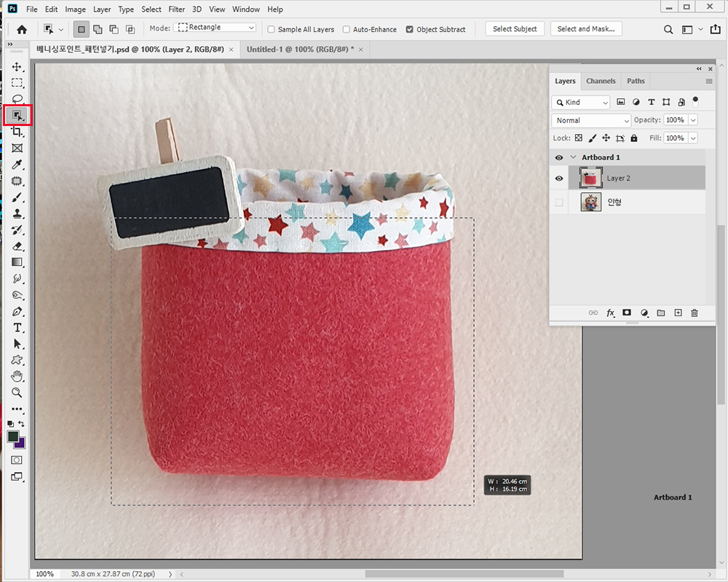Select the Path Selection tool
This screenshot has height=582, width=728.
click(x=17, y=345)
